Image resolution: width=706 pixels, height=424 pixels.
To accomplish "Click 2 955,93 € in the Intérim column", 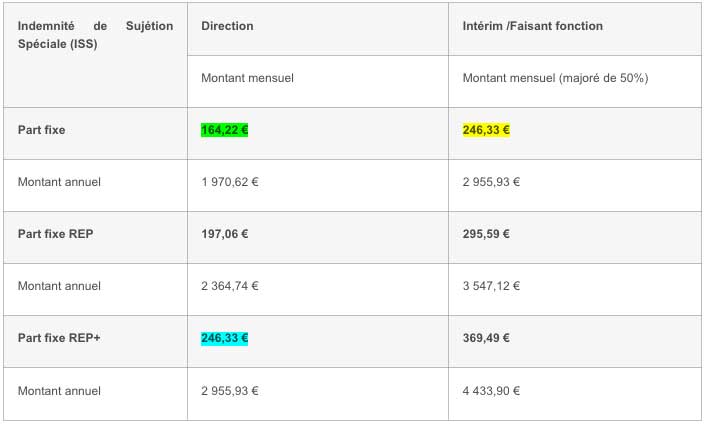I will (492, 182).
